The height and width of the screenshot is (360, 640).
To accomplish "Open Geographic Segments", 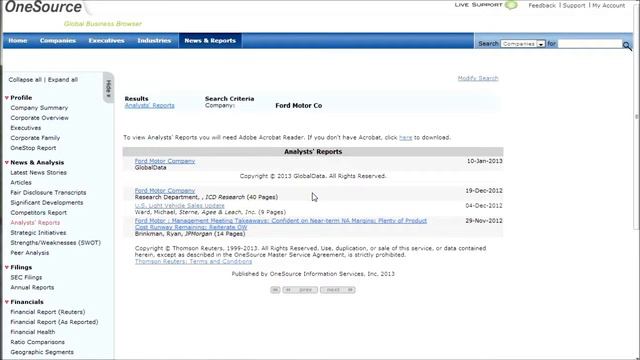I will coord(42,352).
